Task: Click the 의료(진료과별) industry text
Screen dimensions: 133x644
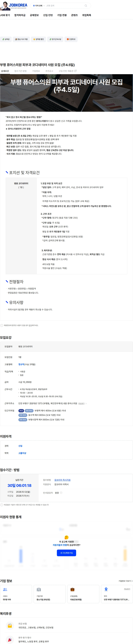Action: point(76,600)
